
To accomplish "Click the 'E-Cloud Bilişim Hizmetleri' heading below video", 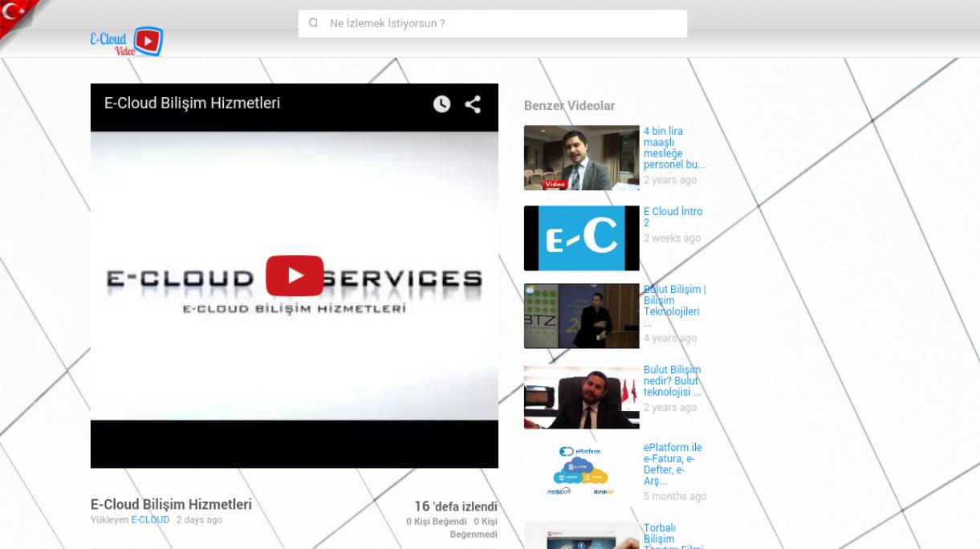I will pyautogui.click(x=171, y=504).
